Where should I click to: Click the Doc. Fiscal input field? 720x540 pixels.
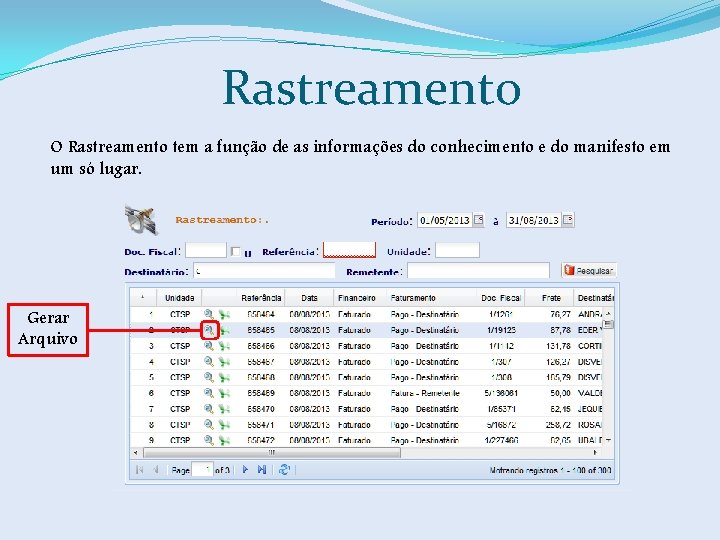click(x=206, y=251)
